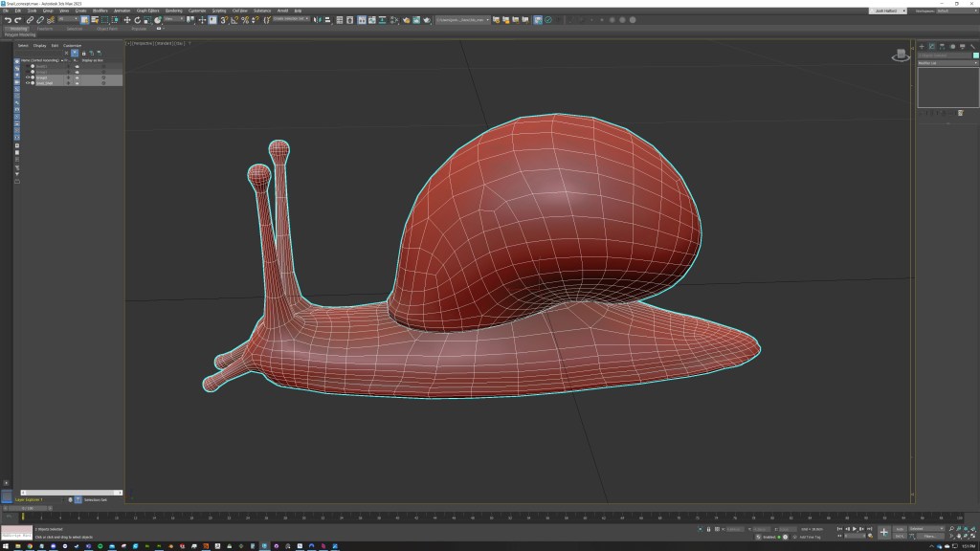Screen dimensions: 980x551
Task: Click the Display menu in Scene Explorer
Action: [x=39, y=45]
